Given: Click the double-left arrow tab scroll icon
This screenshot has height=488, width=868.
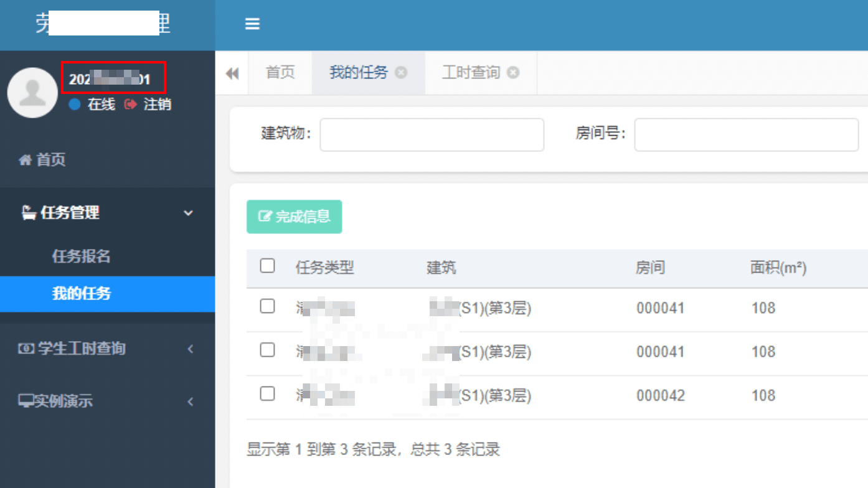Looking at the screenshot, I should click(232, 73).
